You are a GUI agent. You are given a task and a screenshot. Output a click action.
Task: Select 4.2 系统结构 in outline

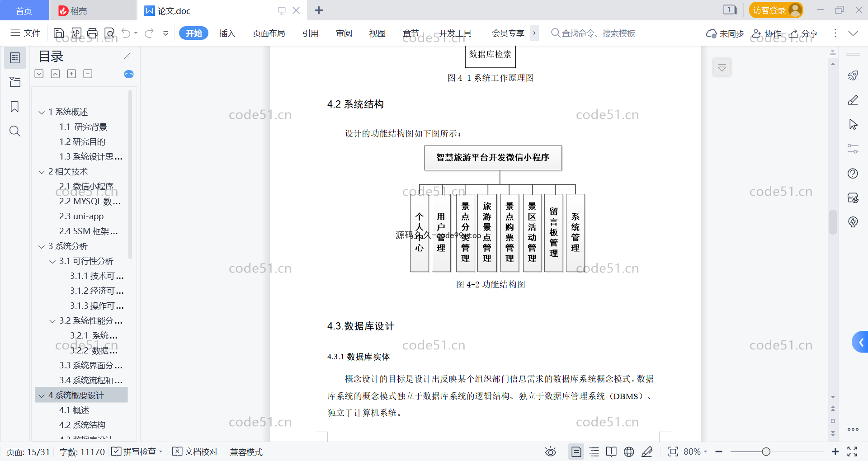tap(82, 425)
